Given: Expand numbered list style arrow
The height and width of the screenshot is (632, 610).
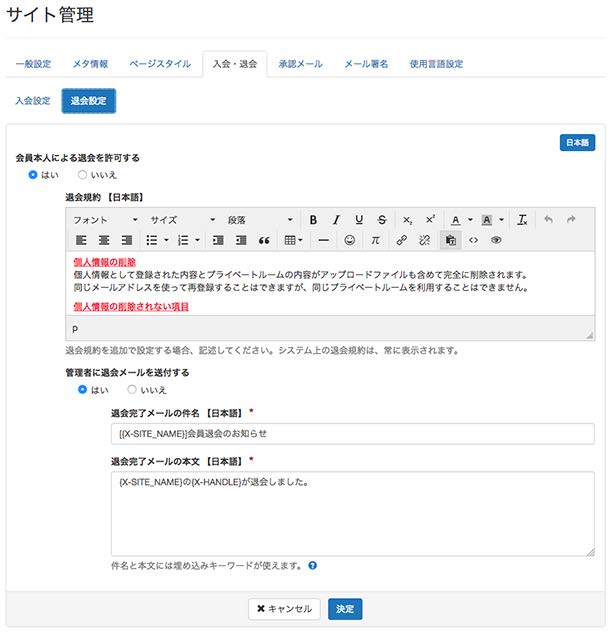Looking at the screenshot, I should 198,240.
